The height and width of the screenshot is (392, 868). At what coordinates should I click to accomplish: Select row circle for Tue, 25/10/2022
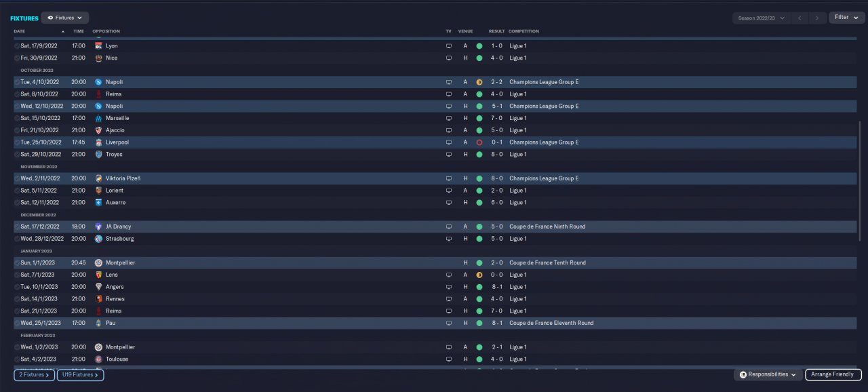(17, 142)
